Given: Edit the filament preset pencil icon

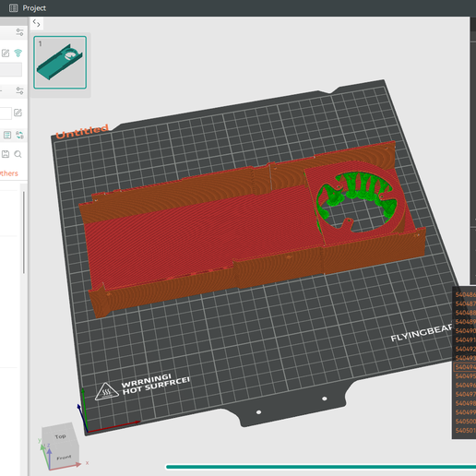Looking at the screenshot, I should tap(18, 113).
